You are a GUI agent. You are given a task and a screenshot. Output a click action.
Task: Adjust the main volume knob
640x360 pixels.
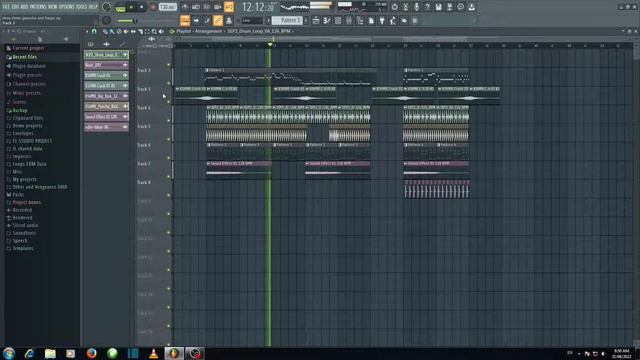click(107, 7)
